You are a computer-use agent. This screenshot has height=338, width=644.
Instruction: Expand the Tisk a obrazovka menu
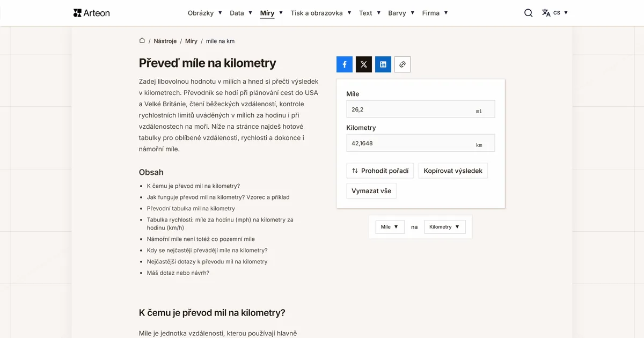click(x=321, y=13)
